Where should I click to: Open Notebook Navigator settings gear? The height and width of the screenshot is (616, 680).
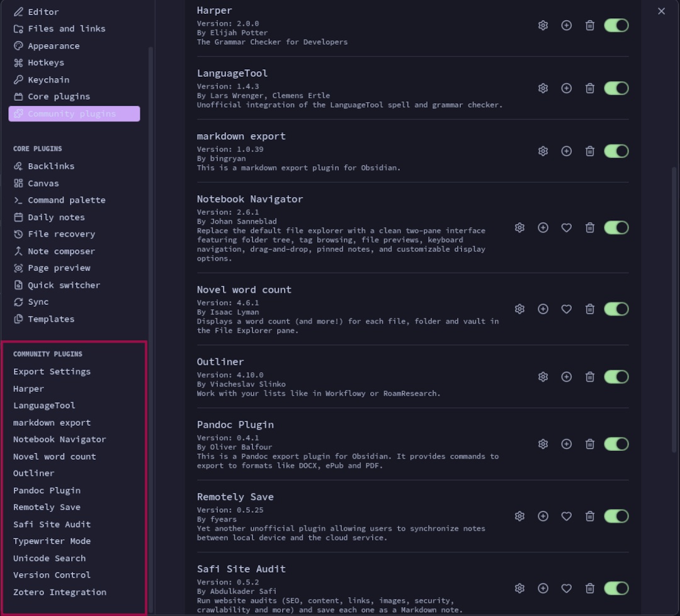pos(519,228)
